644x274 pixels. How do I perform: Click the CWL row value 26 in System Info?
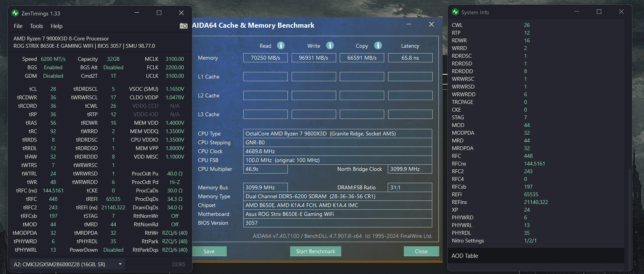coord(527,25)
